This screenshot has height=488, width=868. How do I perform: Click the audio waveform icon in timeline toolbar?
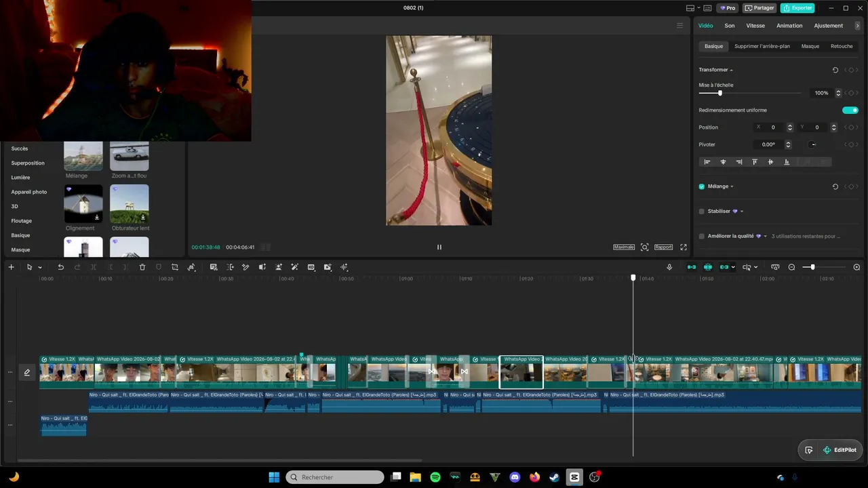pos(344,267)
